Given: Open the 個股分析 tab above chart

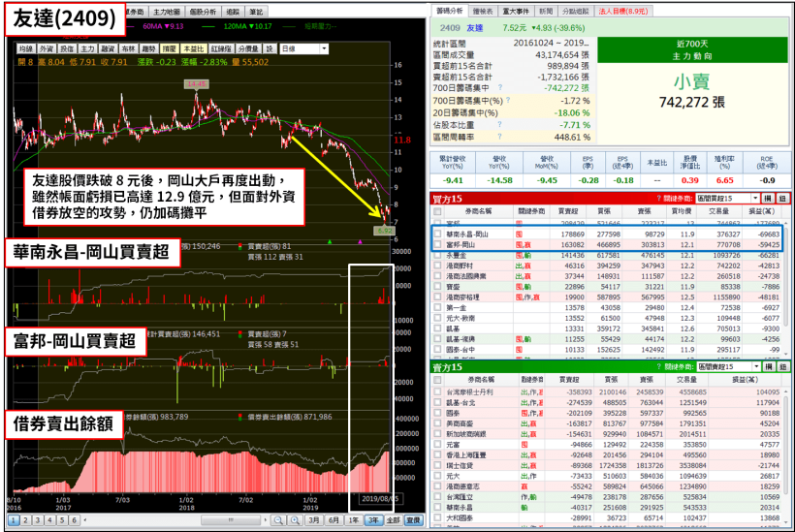Looking at the screenshot, I should click(203, 12).
